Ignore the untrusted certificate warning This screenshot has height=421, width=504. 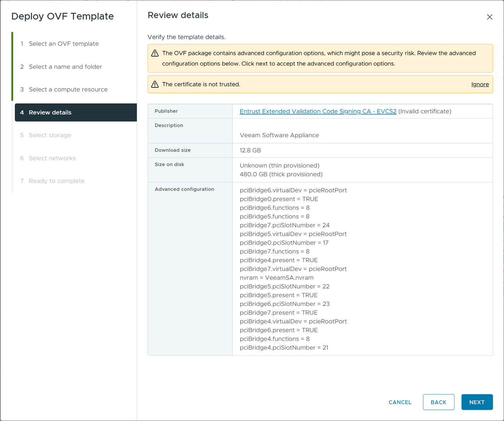point(480,84)
